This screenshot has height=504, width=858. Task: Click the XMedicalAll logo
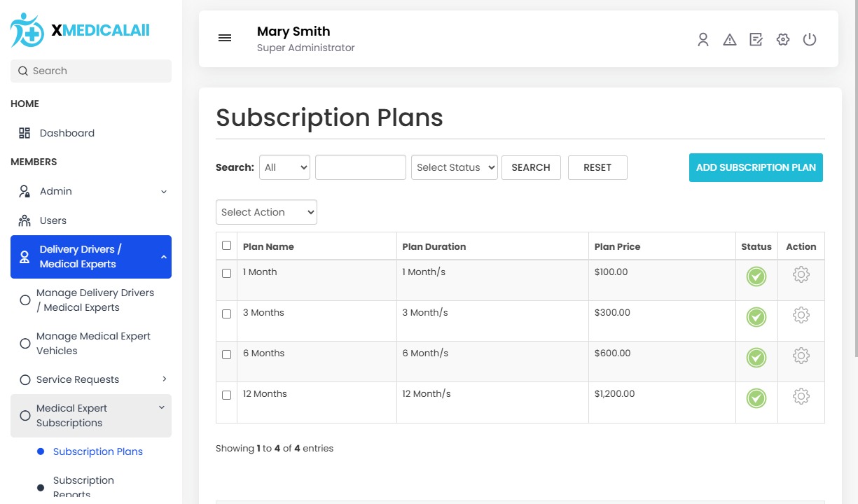(79, 29)
